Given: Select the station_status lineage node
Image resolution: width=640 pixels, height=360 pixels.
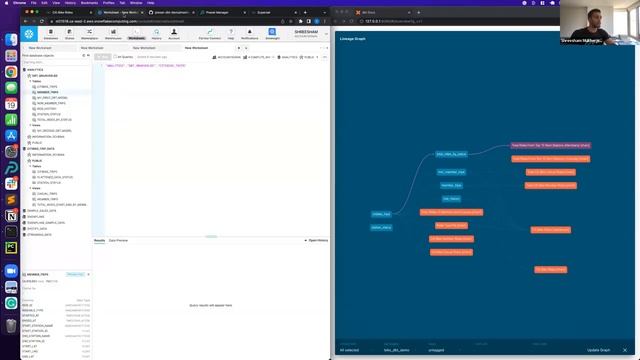Looking at the screenshot, I should tap(381, 227).
